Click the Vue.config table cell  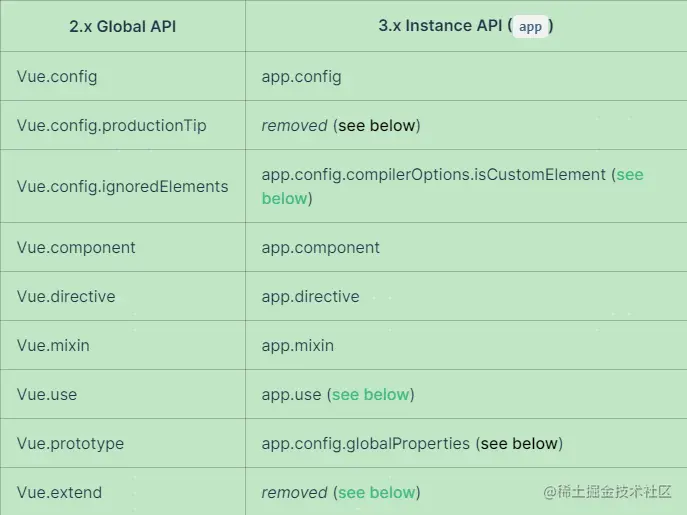click(x=57, y=77)
